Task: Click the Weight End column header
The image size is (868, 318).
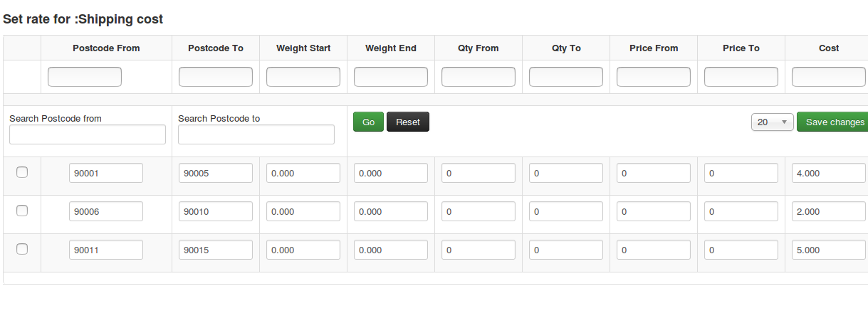Action: tap(391, 48)
